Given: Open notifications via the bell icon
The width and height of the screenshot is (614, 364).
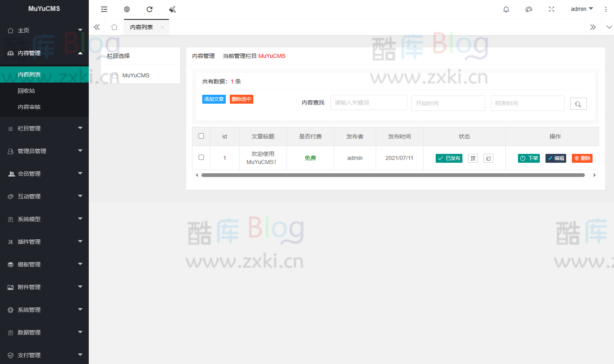Looking at the screenshot, I should pos(506,9).
